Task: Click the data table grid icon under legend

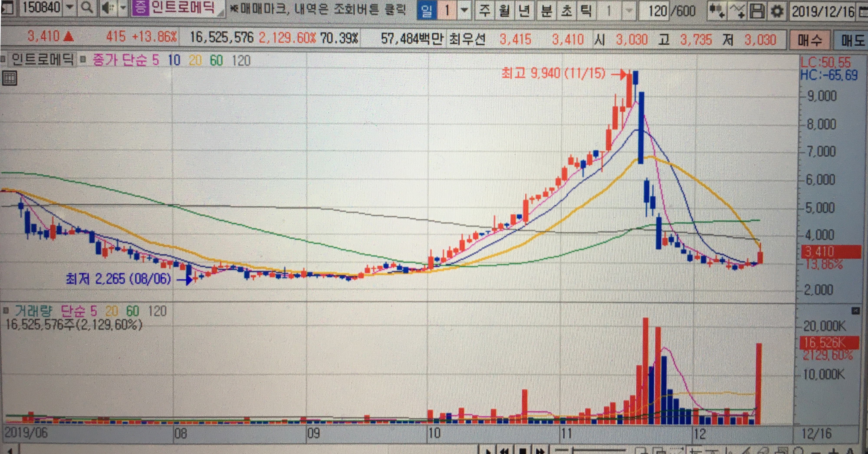Action: click(9, 79)
